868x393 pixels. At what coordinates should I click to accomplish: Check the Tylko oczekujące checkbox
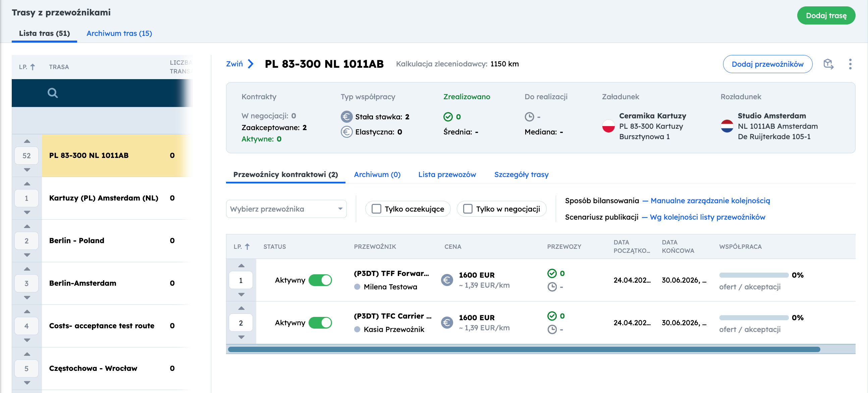tap(376, 209)
